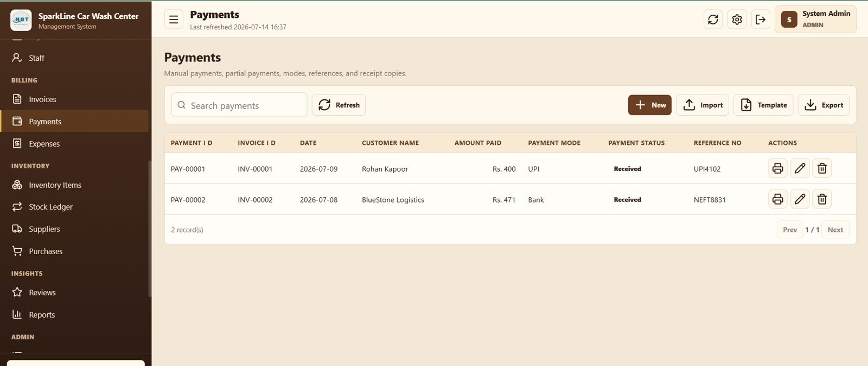Image resolution: width=868 pixels, height=366 pixels.
Task: Open Staff in sidebar
Action: (74, 58)
